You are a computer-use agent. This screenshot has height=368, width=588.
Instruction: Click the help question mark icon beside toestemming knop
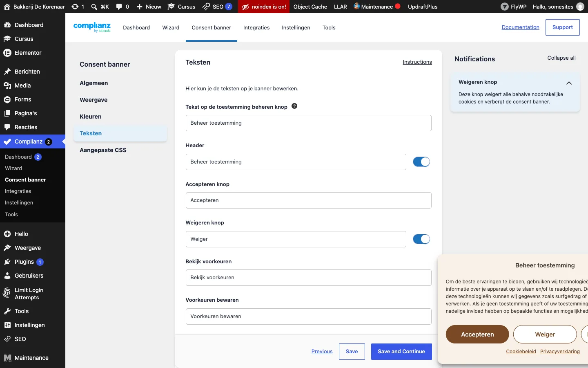294,106
